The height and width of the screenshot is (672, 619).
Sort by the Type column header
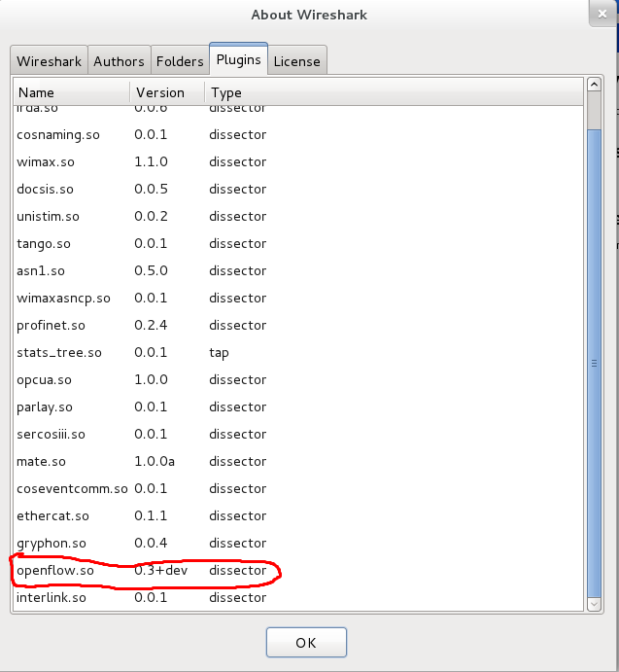(395, 92)
